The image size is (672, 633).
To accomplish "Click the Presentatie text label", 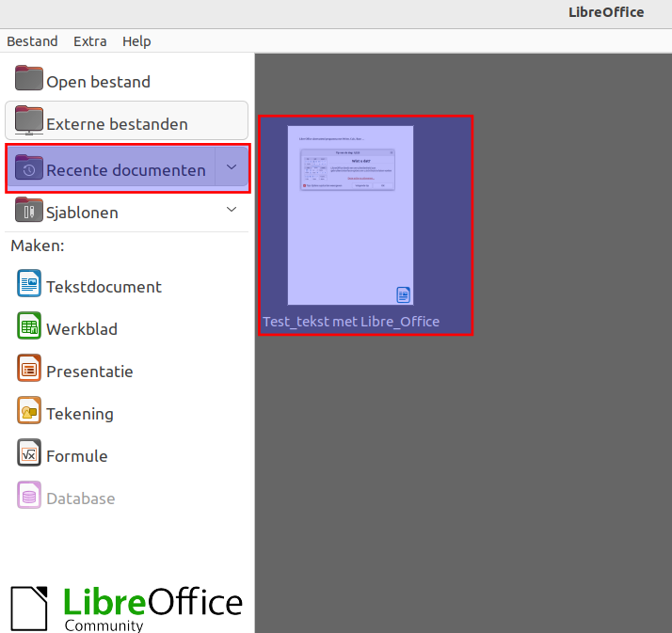I will (x=89, y=372).
